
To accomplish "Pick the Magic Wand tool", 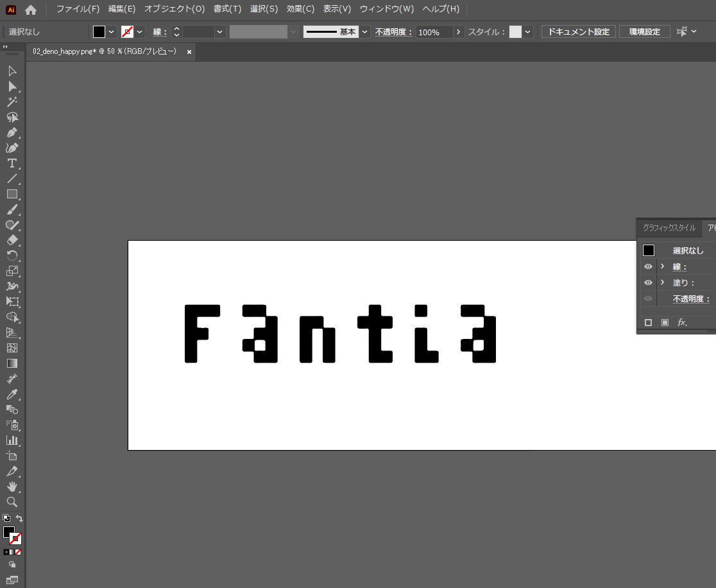I will coord(12,102).
